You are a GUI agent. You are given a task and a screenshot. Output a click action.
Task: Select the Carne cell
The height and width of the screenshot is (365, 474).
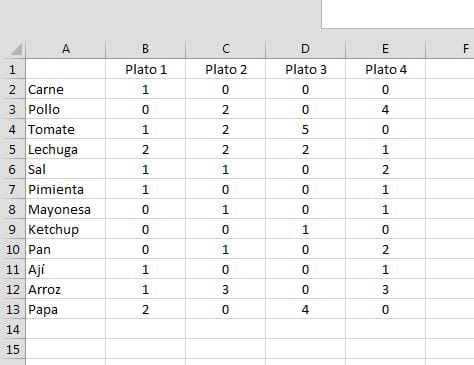66,89
